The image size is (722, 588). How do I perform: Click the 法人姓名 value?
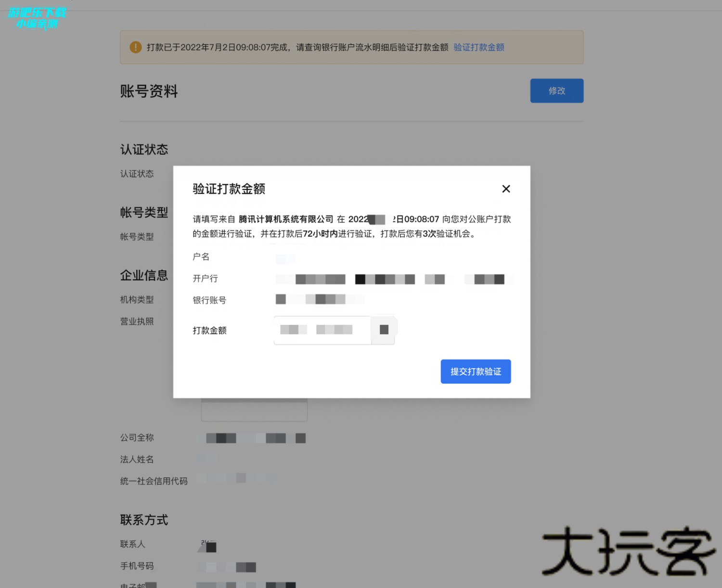point(206,459)
